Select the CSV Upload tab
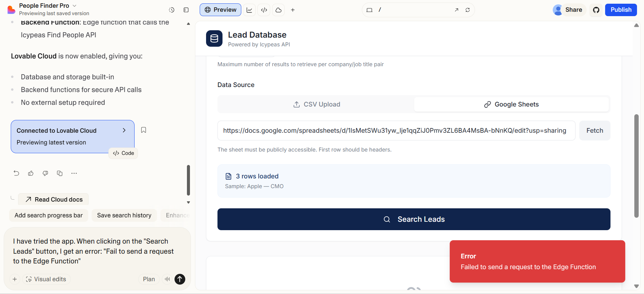 point(316,104)
